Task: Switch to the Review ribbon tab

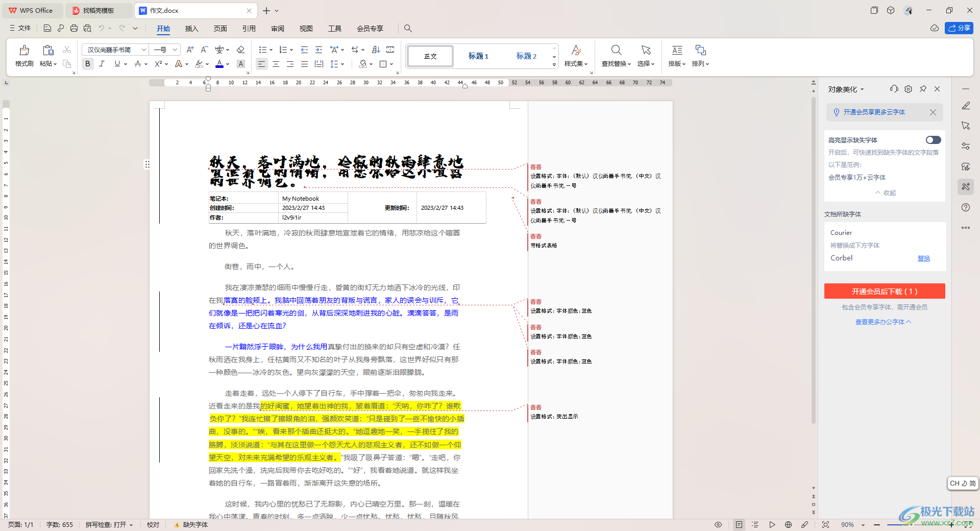Action: [278, 28]
